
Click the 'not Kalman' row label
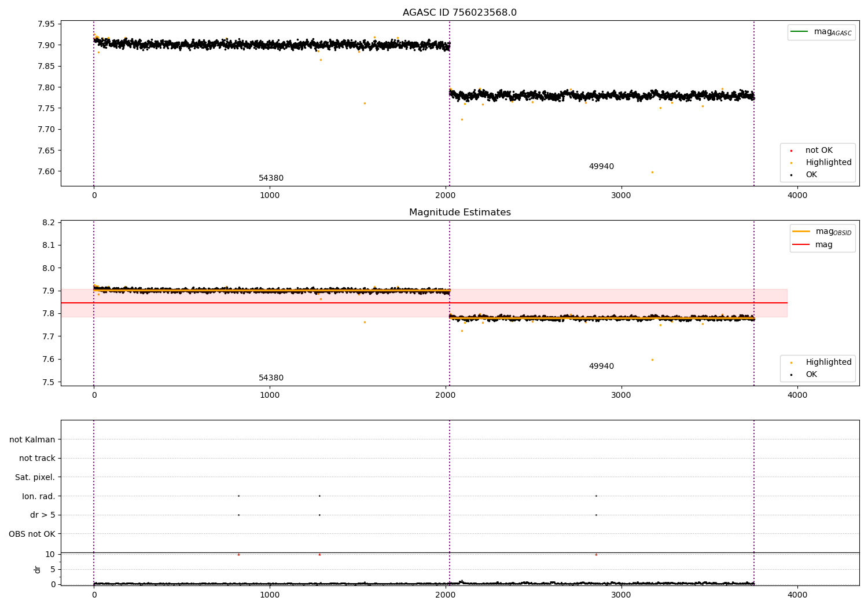[32, 439]
